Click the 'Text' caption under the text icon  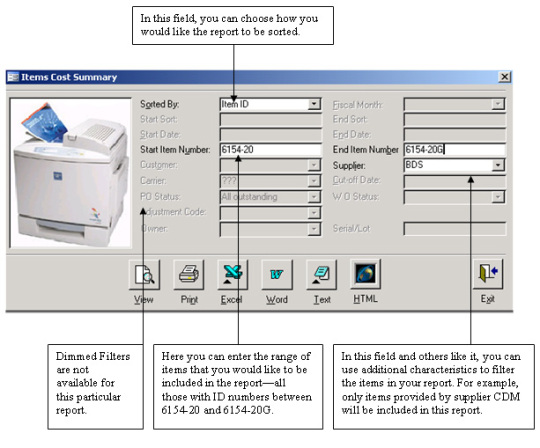pyautogui.click(x=322, y=300)
